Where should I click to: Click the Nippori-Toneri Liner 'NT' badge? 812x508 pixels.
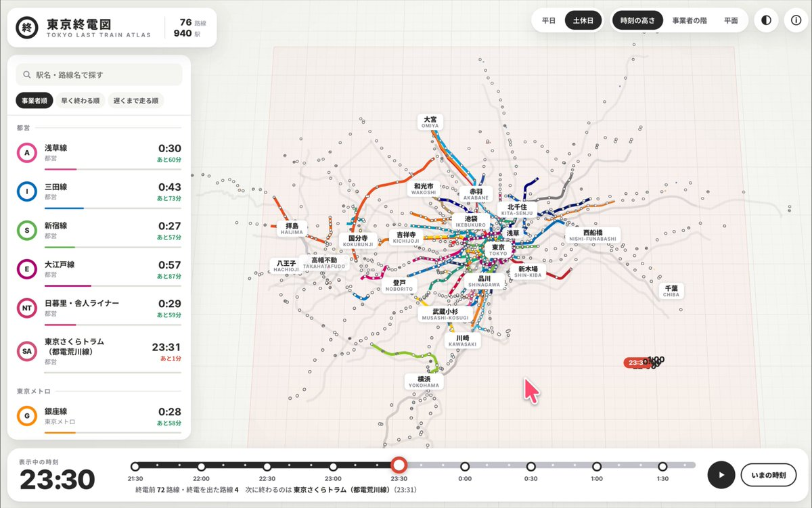coord(27,308)
